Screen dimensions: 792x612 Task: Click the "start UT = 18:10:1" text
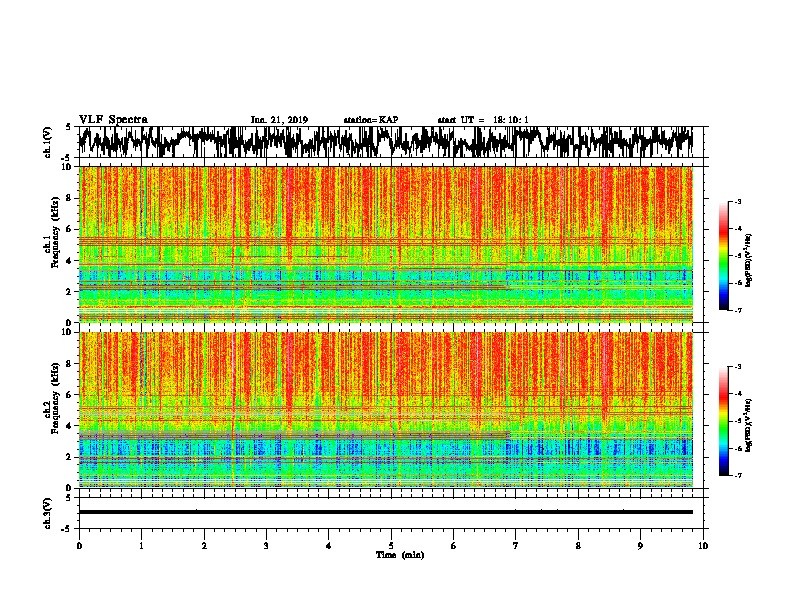coord(483,120)
